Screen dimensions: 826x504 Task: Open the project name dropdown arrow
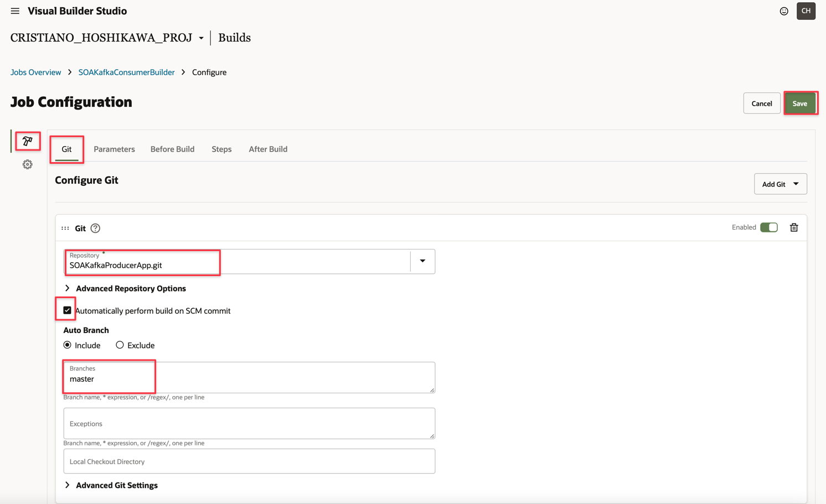coord(201,38)
